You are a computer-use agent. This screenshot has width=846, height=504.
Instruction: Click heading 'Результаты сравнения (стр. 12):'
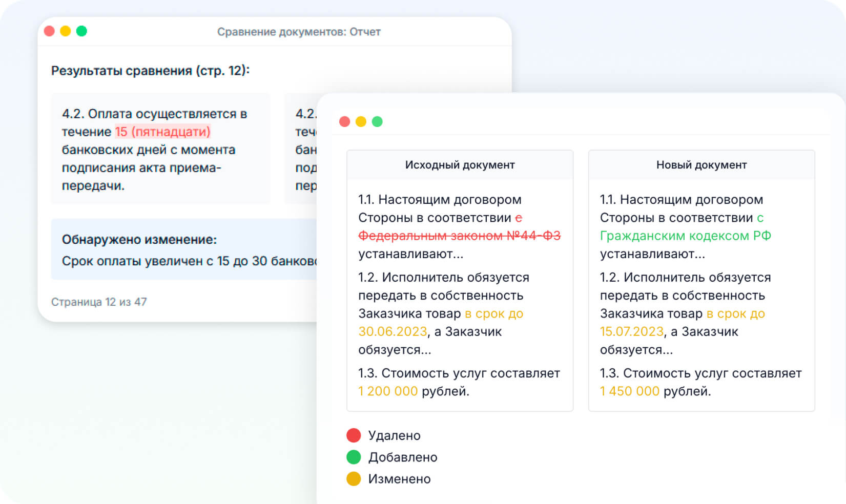[x=150, y=71]
